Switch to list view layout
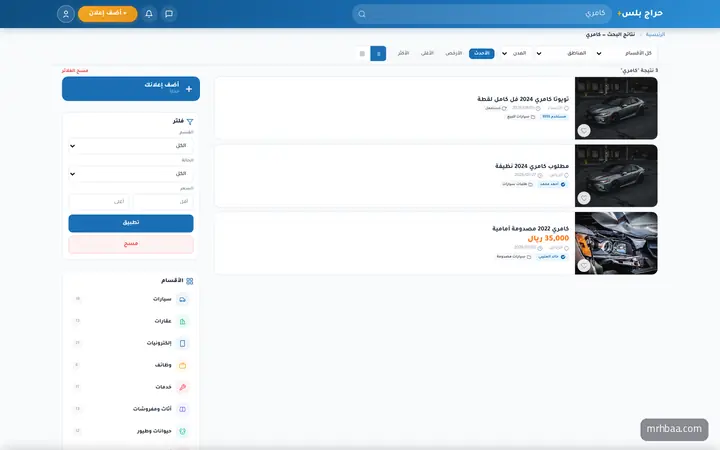 378,54
